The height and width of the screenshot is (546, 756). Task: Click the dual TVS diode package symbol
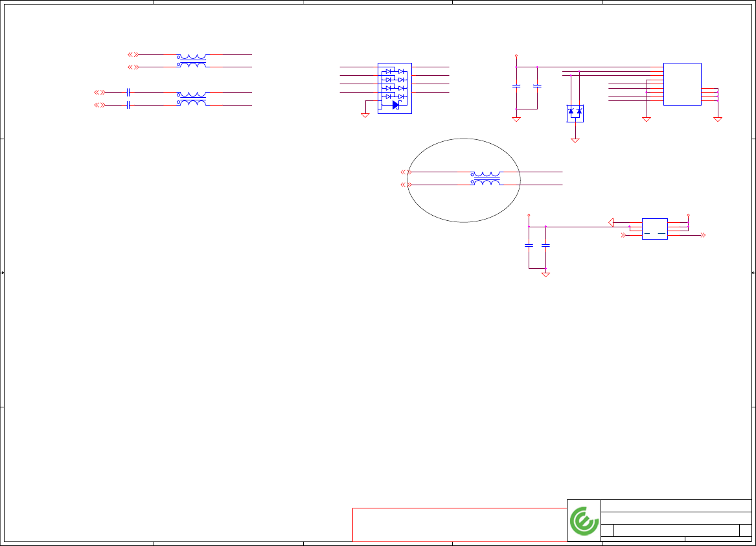pos(575,113)
